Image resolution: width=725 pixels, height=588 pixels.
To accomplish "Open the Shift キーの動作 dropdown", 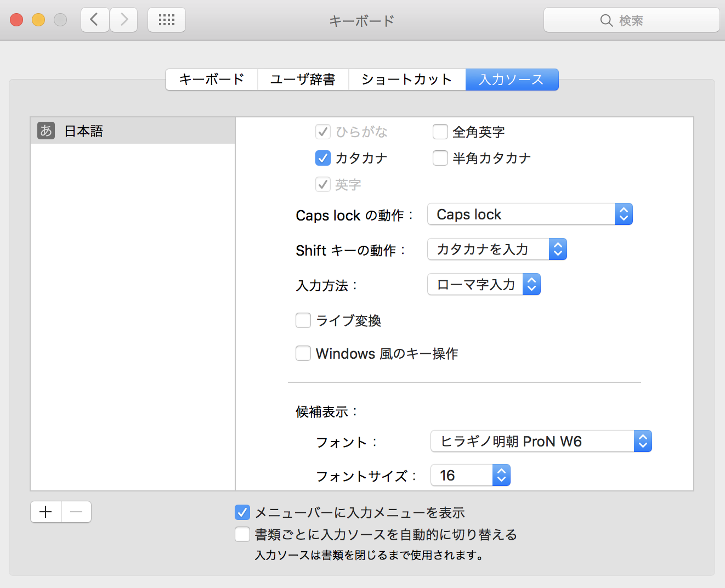I will 497,250.
